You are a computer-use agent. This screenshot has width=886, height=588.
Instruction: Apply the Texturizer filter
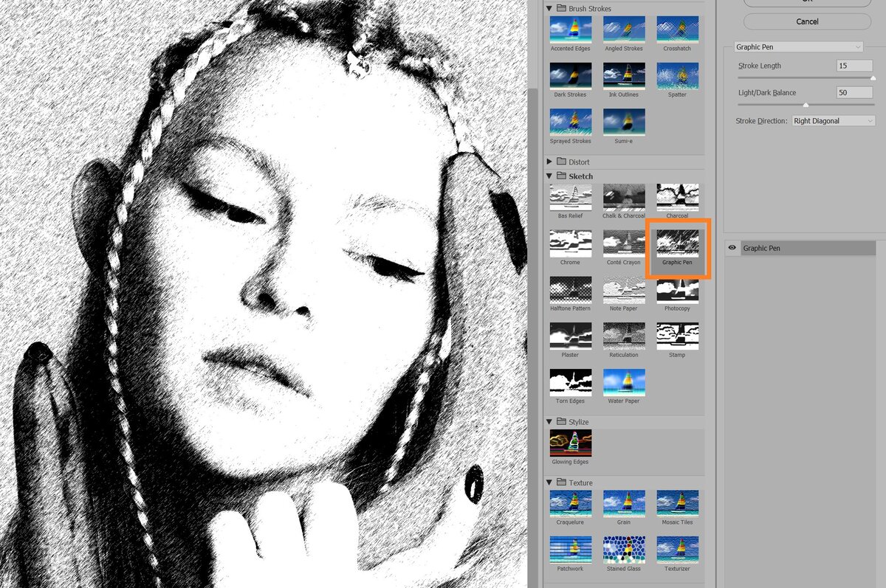[x=677, y=550]
